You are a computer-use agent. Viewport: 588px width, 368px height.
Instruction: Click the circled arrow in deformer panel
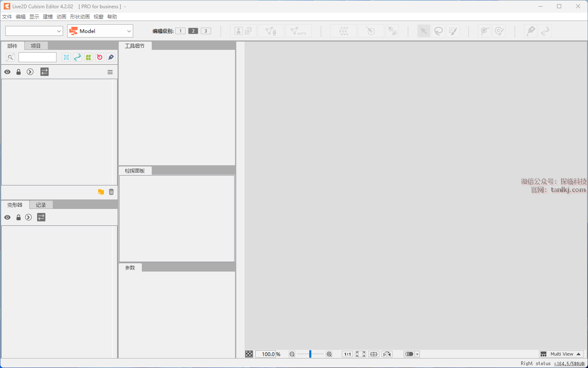(x=28, y=217)
